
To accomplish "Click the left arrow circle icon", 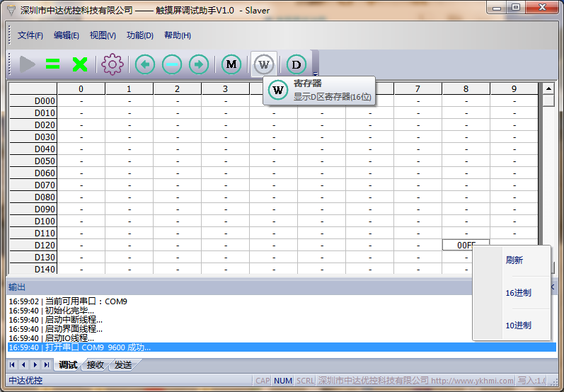I will [145, 65].
